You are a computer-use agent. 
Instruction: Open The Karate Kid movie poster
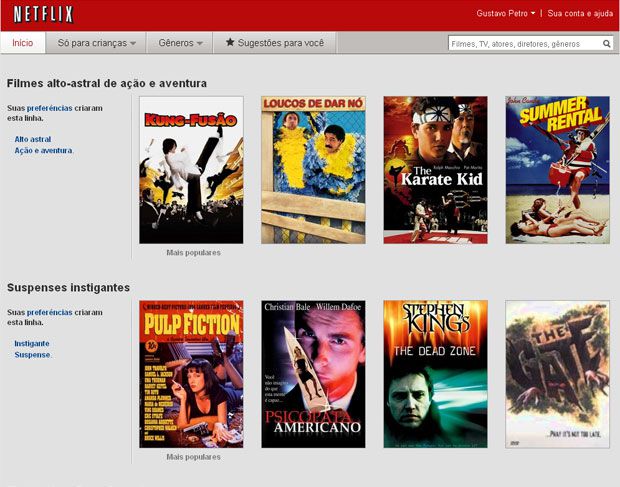(435, 170)
